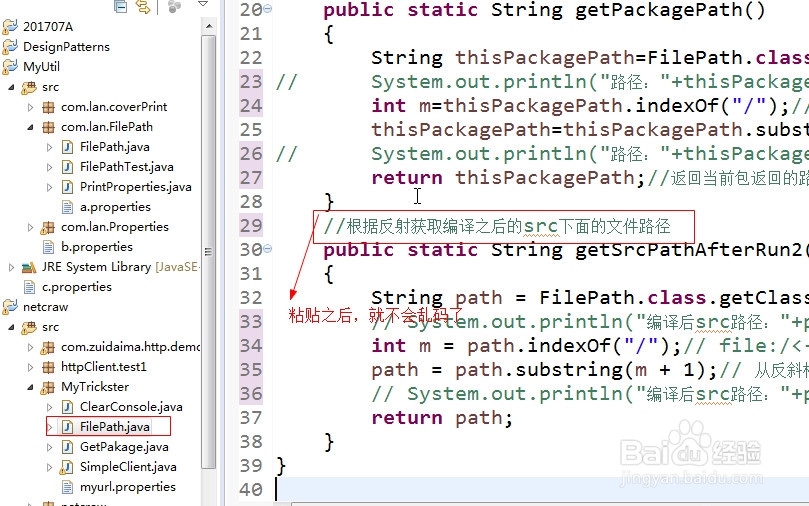
Task: Expand FilePath.java under com.lan.FilePath
Action: [x=50, y=148]
